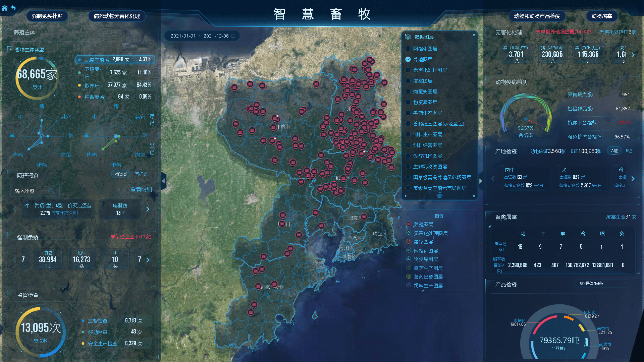Viewport: 644px width, 362px height.
Task: Click the legend icon for 网格化图层
Action: pos(409,250)
